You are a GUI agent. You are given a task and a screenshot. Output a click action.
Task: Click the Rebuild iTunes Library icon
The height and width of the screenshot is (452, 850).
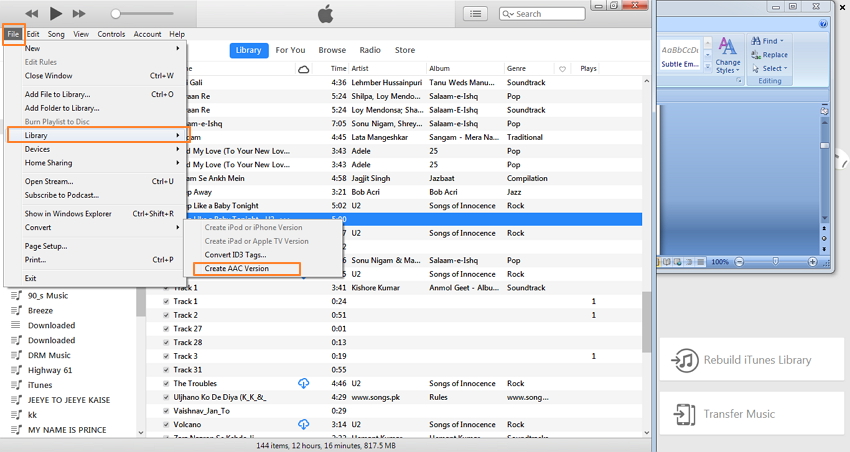685,360
